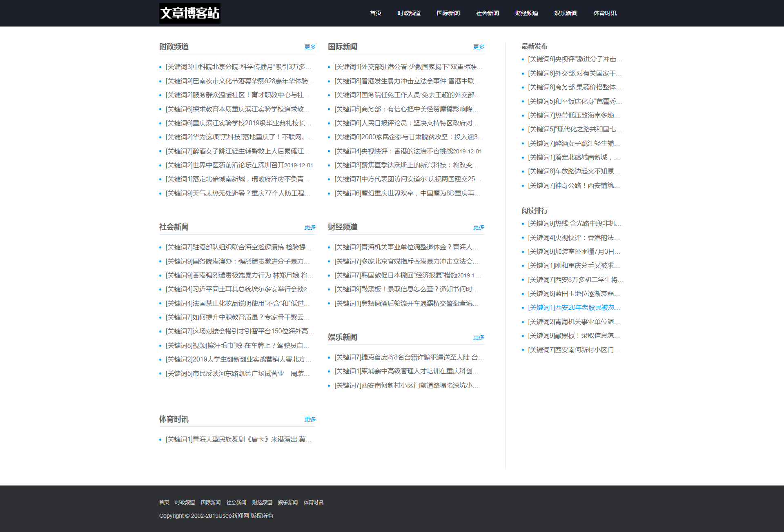The height and width of the screenshot is (532, 784).
Task: Open article 市民反映河东路凯德广场试营业
Action: pos(238,374)
